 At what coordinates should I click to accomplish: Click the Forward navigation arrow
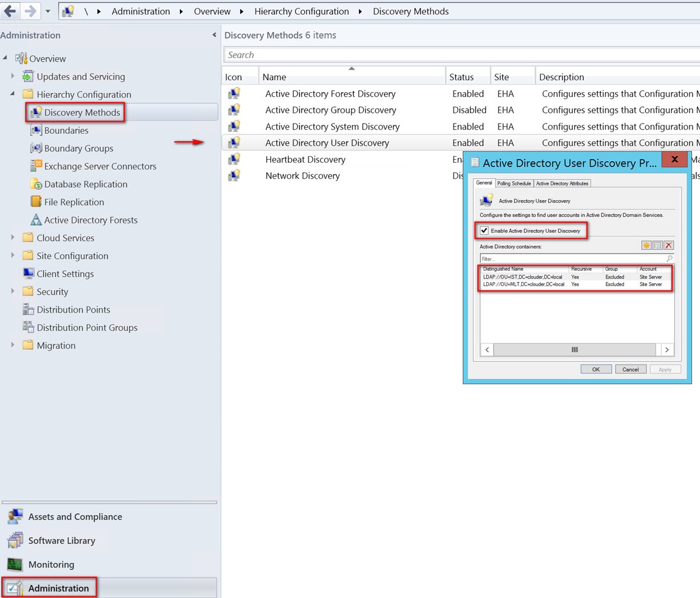30,11
